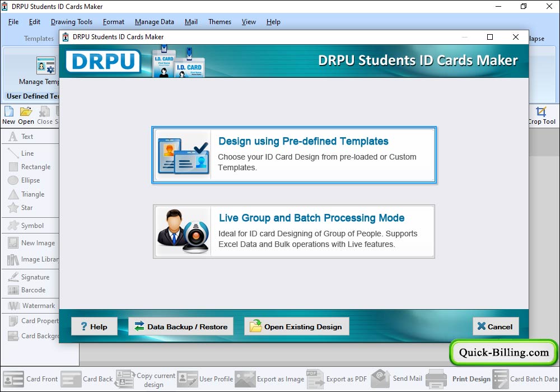Pick the Star shape tool
Image resolution: width=560 pixels, height=392 pixels.
pyautogui.click(x=21, y=208)
